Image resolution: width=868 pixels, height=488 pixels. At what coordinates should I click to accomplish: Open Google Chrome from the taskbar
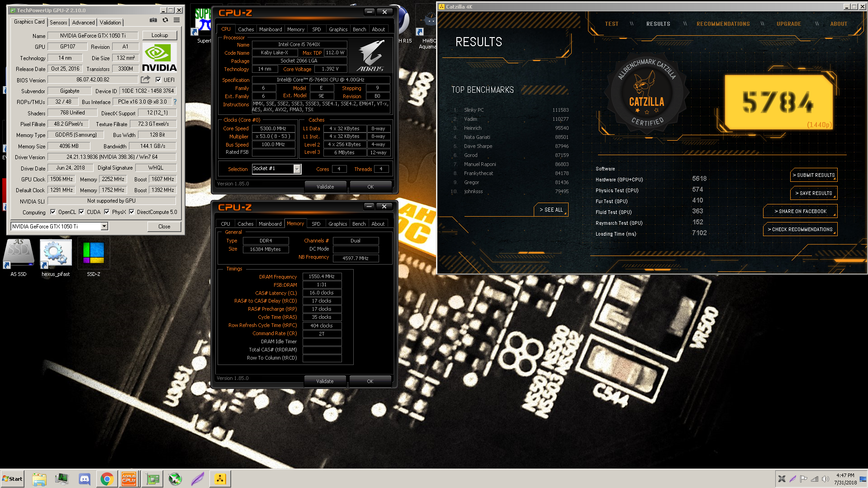[x=107, y=479]
